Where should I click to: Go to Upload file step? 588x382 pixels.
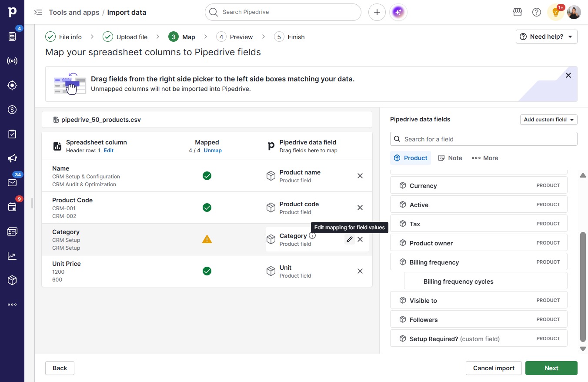[125, 37]
